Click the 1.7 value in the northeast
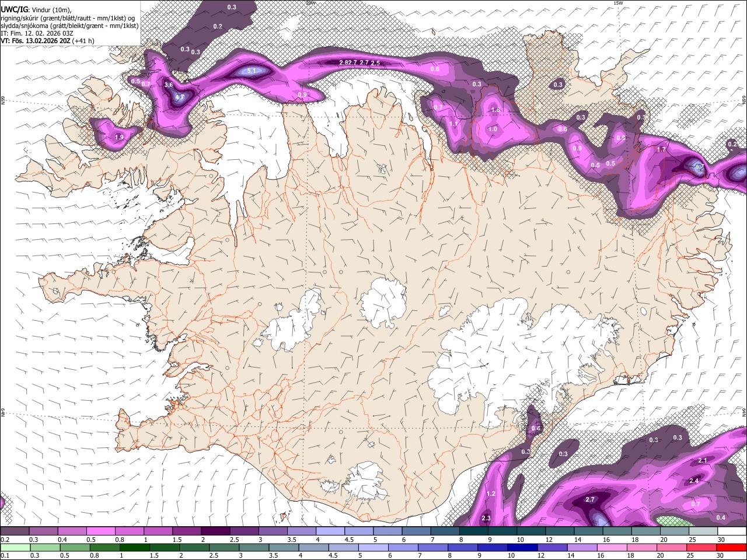This screenshot has width=747, height=560. (661, 150)
